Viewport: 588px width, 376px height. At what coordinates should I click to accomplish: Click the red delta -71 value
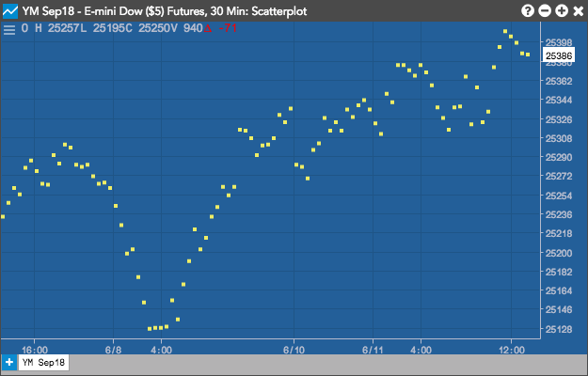click(220, 28)
